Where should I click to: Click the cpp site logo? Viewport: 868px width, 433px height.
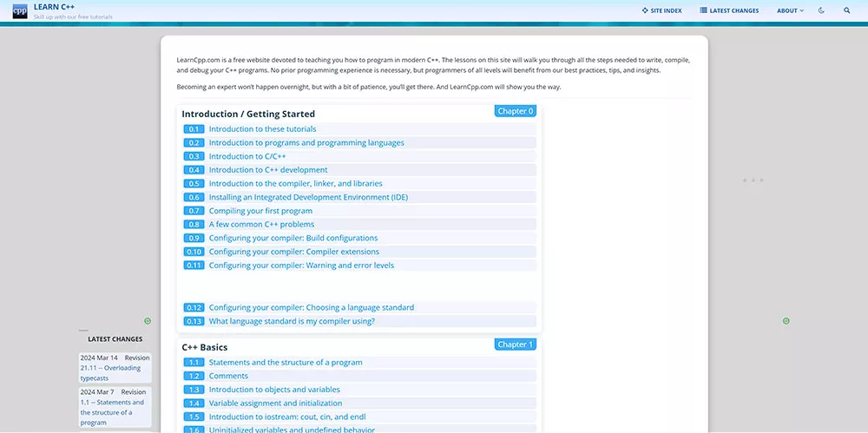(20, 11)
